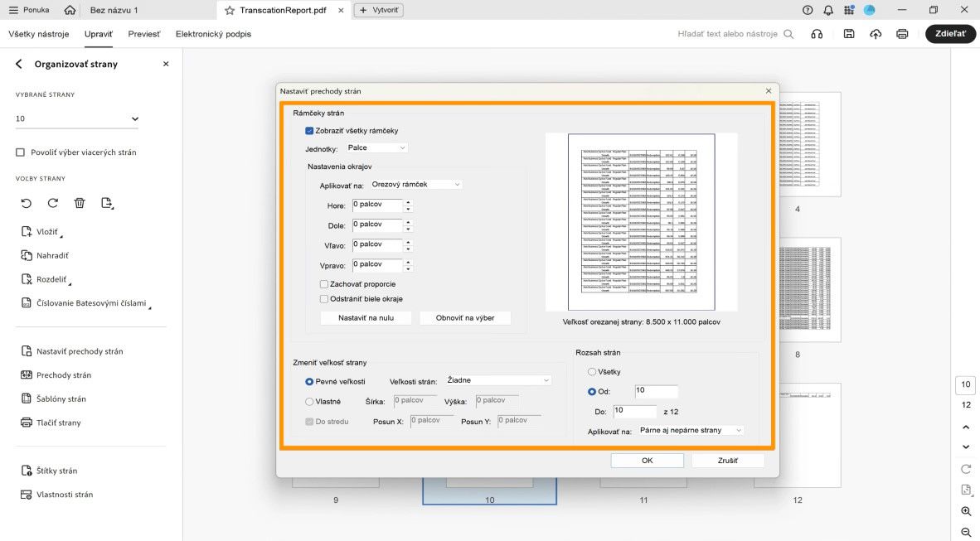Click the cloud upload icon
Screen dimensions: 980x541
[x=876, y=34]
